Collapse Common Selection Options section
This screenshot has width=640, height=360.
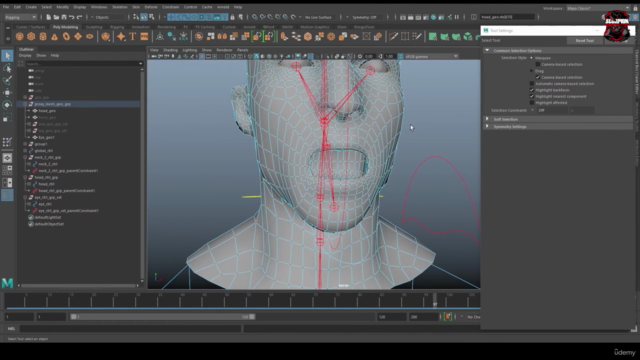pos(487,51)
